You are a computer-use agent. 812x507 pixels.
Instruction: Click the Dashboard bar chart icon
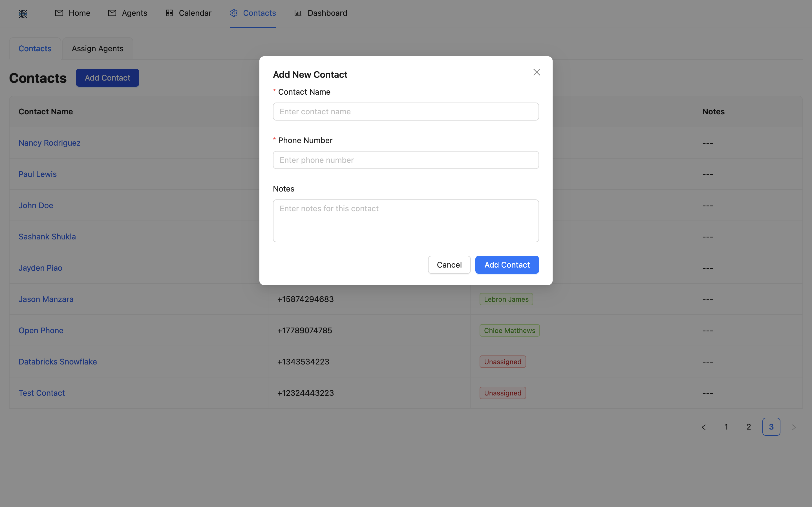pyautogui.click(x=298, y=13)
